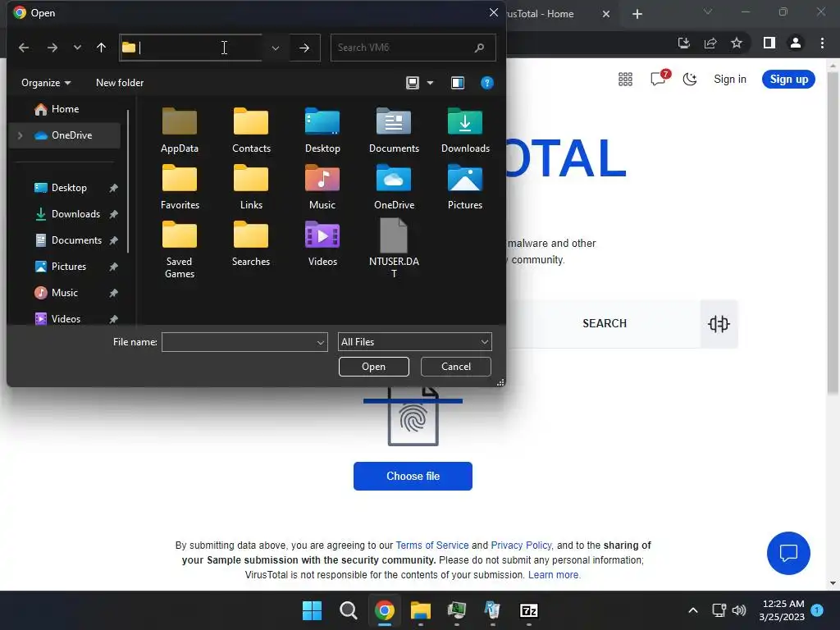
Task: Click the Open button
Action: (373, 367)
